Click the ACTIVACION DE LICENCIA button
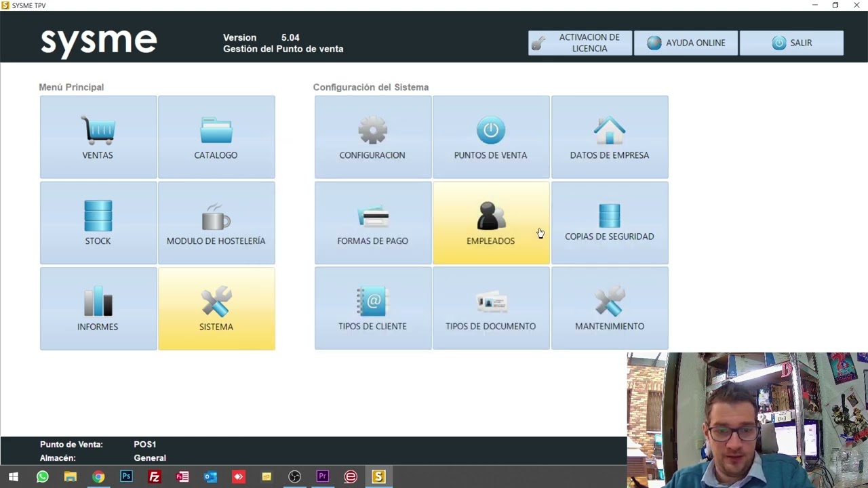Viewport: 868px width, 488px height. point(580,43)
